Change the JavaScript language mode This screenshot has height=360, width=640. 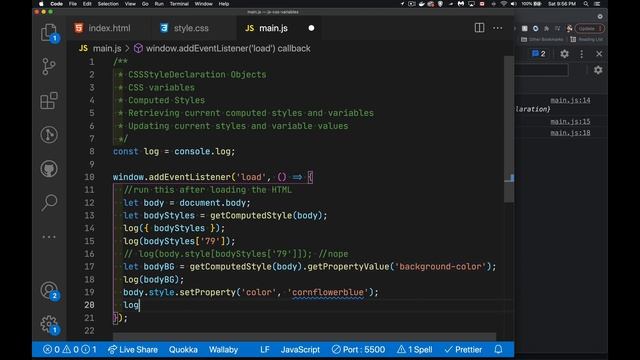coord(300,349)
